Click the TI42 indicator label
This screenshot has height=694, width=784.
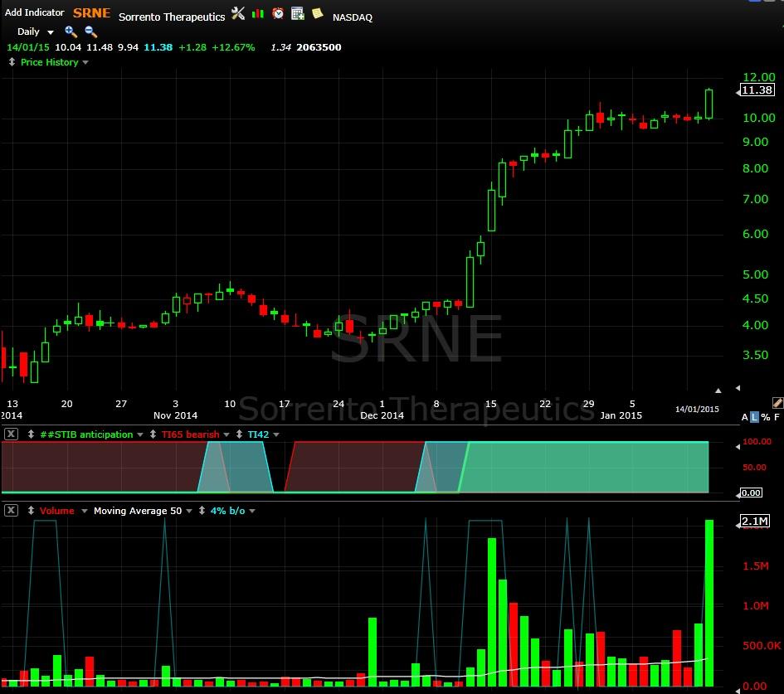(x=258, y=434)
